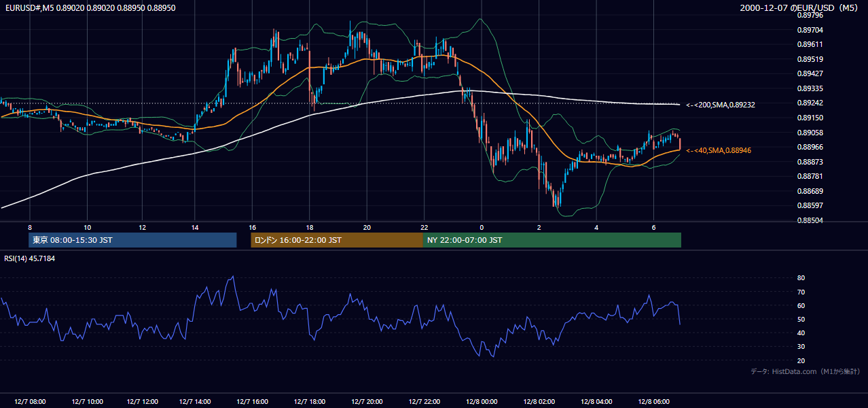This screenshot has height=408, width=868.
Task: Click hour marker 0 under the price chart
Action: point(482,227)
